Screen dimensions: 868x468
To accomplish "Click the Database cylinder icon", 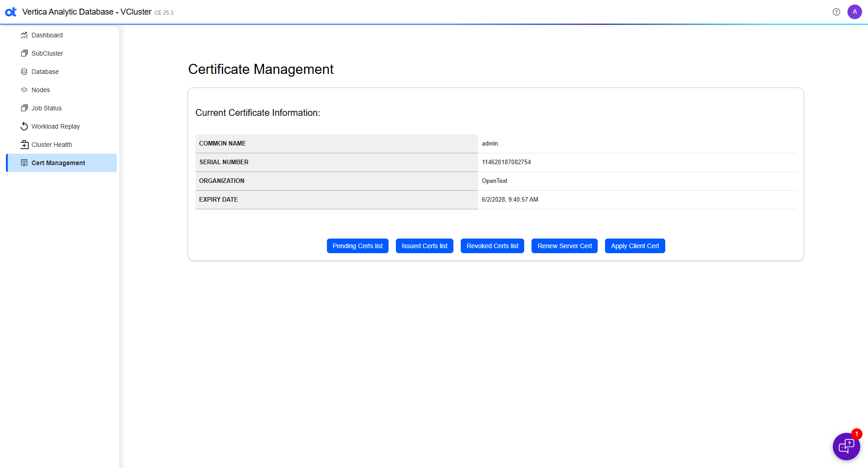I will tap(24, 72).
